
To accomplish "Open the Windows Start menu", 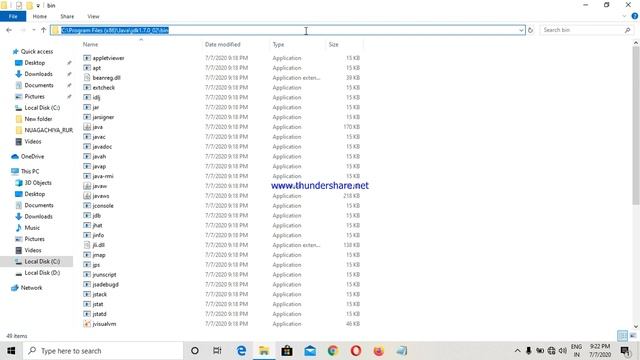I will pos(11,351).
